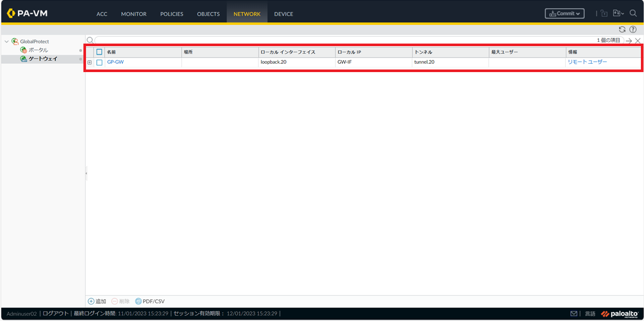Click the Adminuser02 username in footer
This screenshot has width=644, height=321.
click(22, 314)
